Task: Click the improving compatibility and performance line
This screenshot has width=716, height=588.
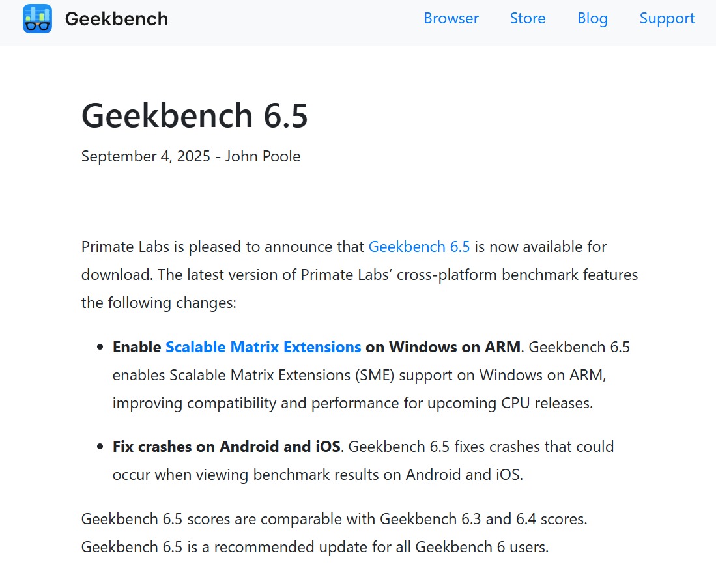Action: tap(352, 403)
